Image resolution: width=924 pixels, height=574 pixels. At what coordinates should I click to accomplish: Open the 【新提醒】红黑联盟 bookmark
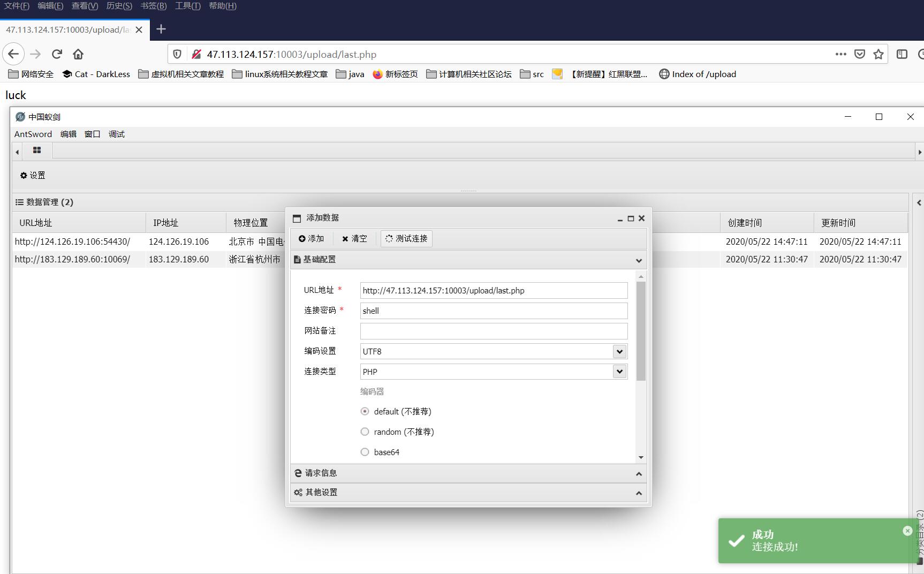[600, 74]
